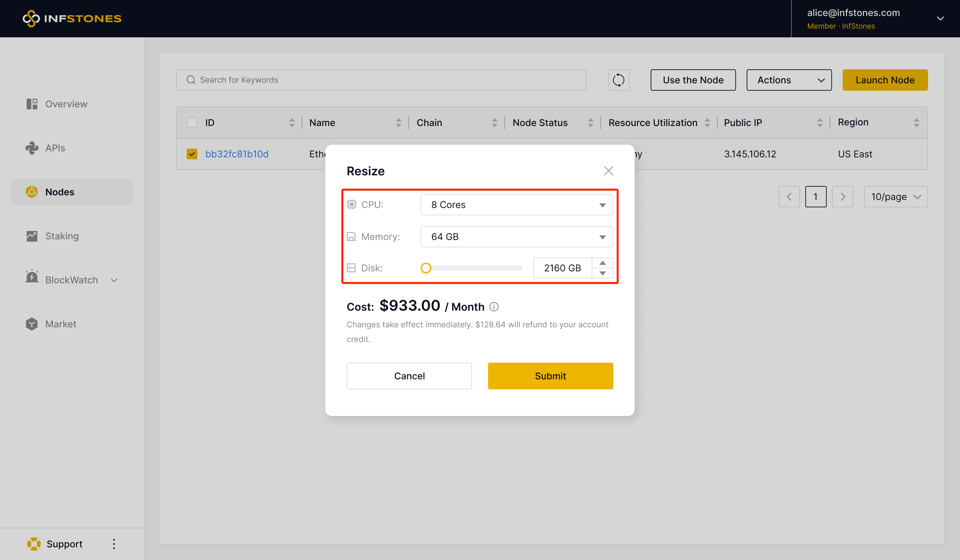Uncheck the bb32fc81b10d node checkbox
This screenshot has height=560, width=960.
(192, 154)
